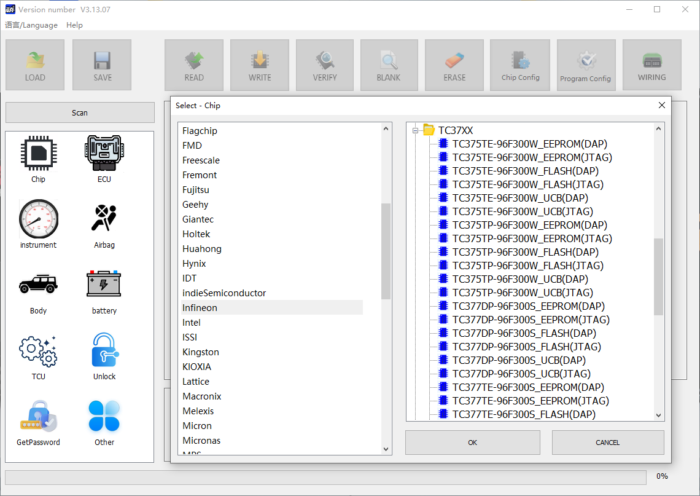The width and height of the screenshot is (700, 496).
Task: Confirm chip selection with OK
Action: [472, 442]
